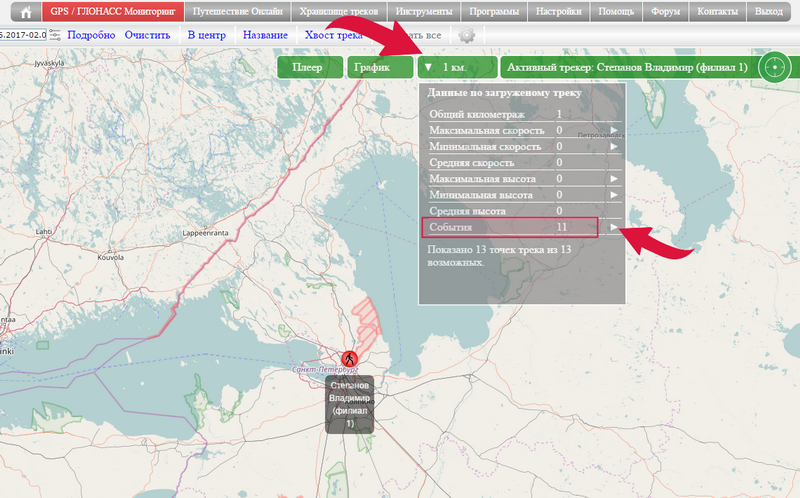The image size is (800, 498).
Task: Expand the События row arrow
Action: coord(615,228)
